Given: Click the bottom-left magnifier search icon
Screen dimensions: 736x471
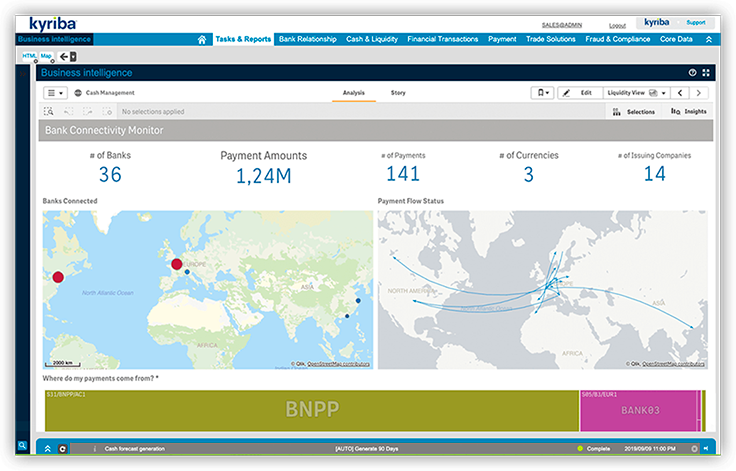Looking at the screenshot, I should 22,446.
